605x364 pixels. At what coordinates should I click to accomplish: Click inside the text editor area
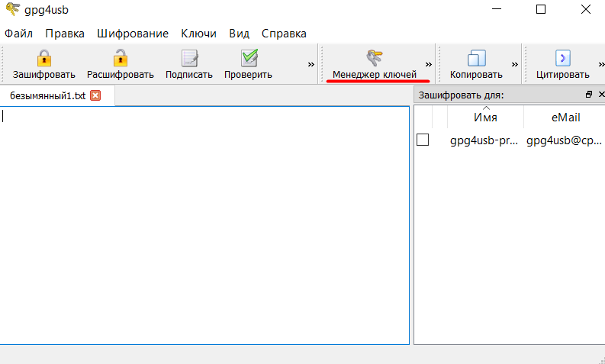206,221
